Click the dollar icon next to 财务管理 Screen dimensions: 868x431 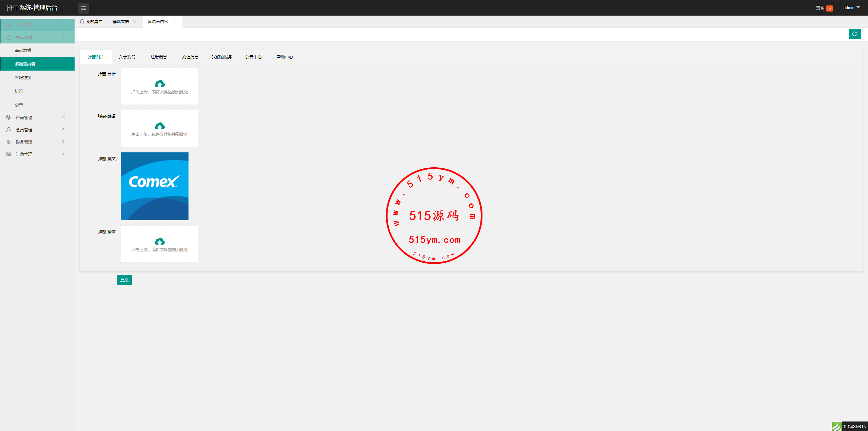[9, 142]
